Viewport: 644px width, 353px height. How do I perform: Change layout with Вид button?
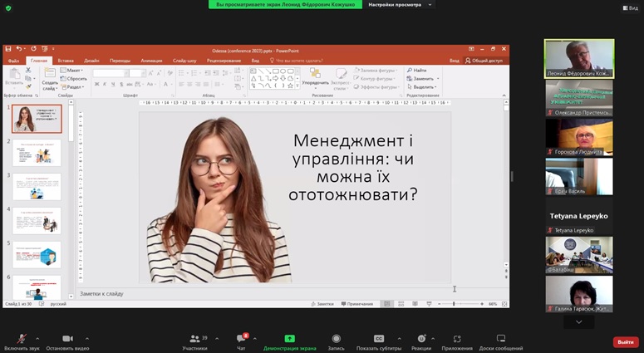tap(630, 7)
